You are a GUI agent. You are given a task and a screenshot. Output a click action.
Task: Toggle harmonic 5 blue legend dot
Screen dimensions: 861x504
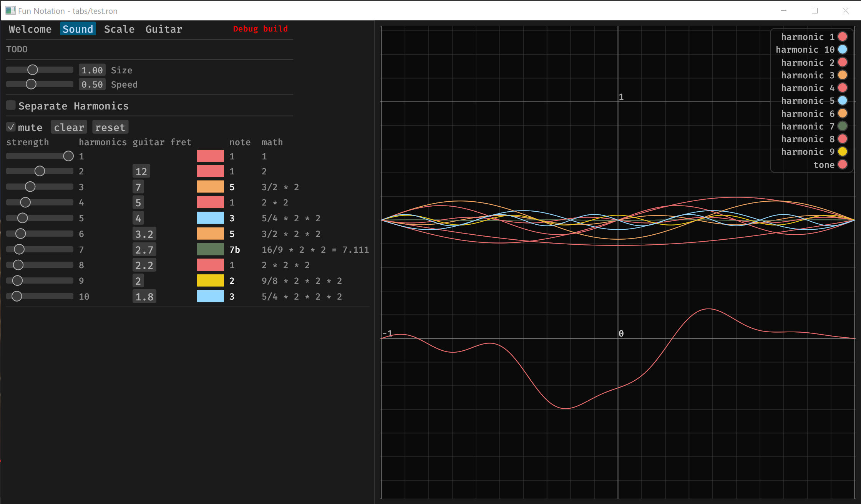click(x=842, y=101)
